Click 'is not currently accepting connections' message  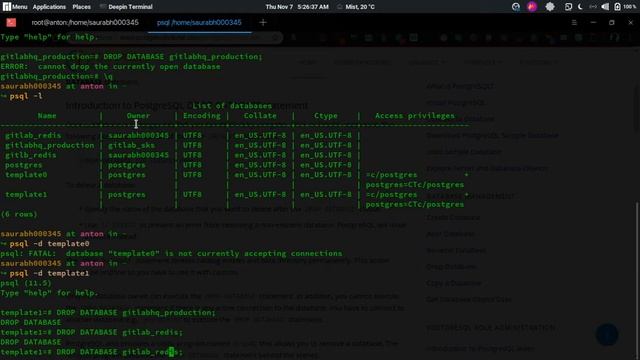pos(253,253)
